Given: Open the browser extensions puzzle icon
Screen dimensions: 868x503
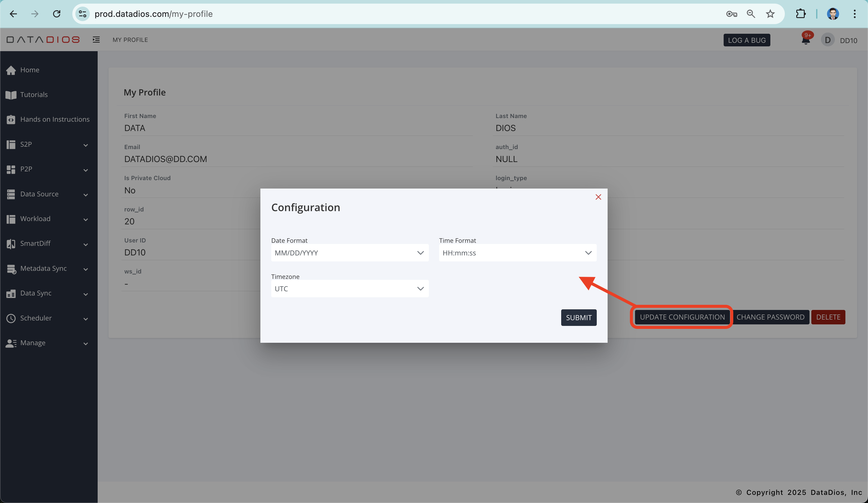Looking at the screenshot, I should [800, 14].
